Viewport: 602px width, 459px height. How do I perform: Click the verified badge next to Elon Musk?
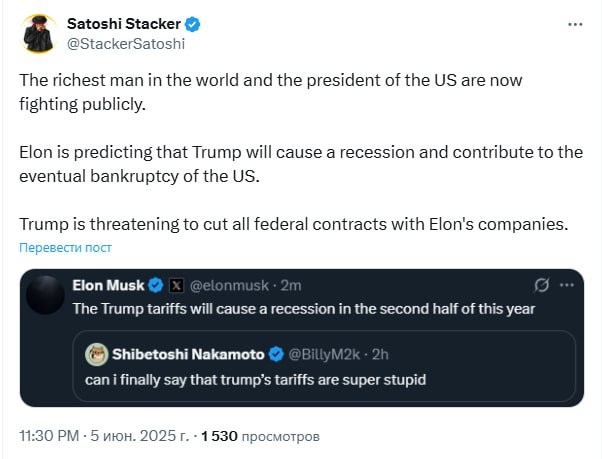click(157, 285)
